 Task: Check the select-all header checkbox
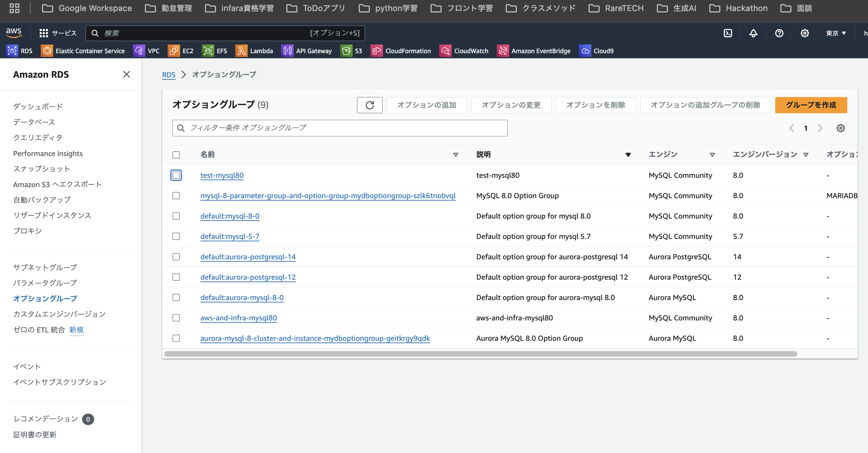pos(176,155)
